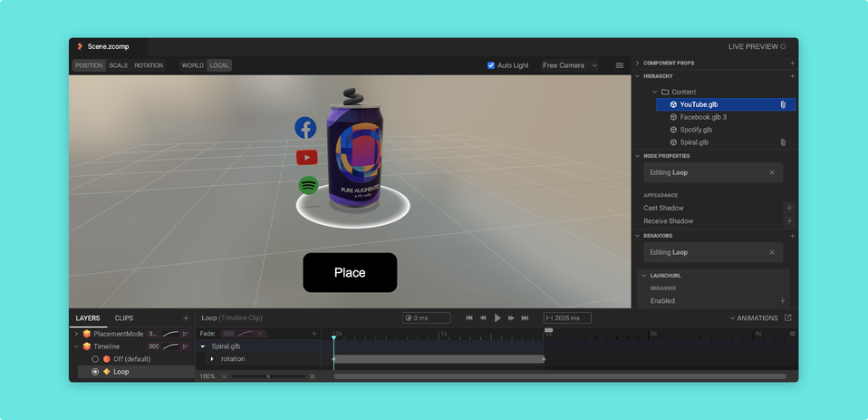Toggle the Auto Light checkbox
This screenshot has width=868, height=420.
pyautogui.click(x=491, y=65)
